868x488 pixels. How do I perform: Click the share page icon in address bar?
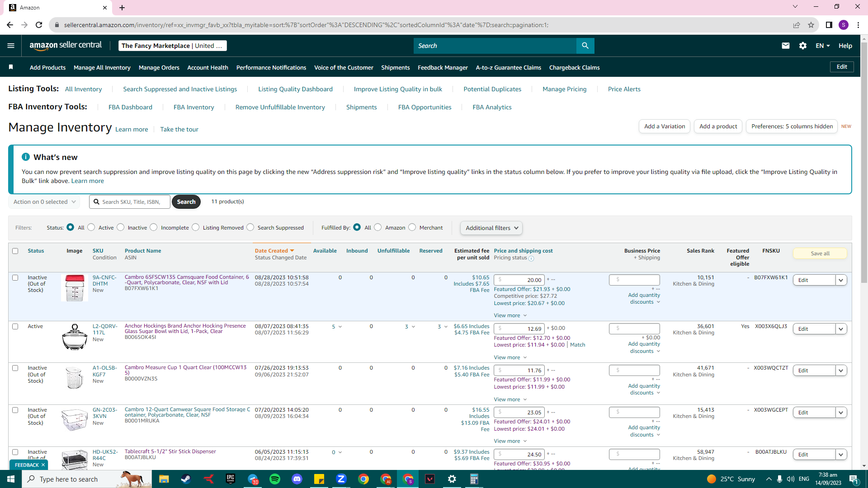point(797,25)
